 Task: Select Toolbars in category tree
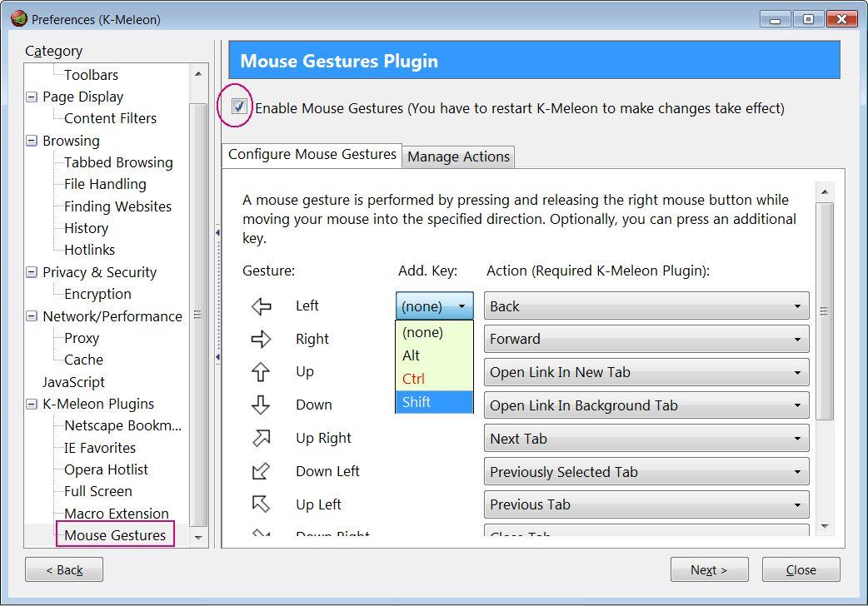click(x=92, y=75)
